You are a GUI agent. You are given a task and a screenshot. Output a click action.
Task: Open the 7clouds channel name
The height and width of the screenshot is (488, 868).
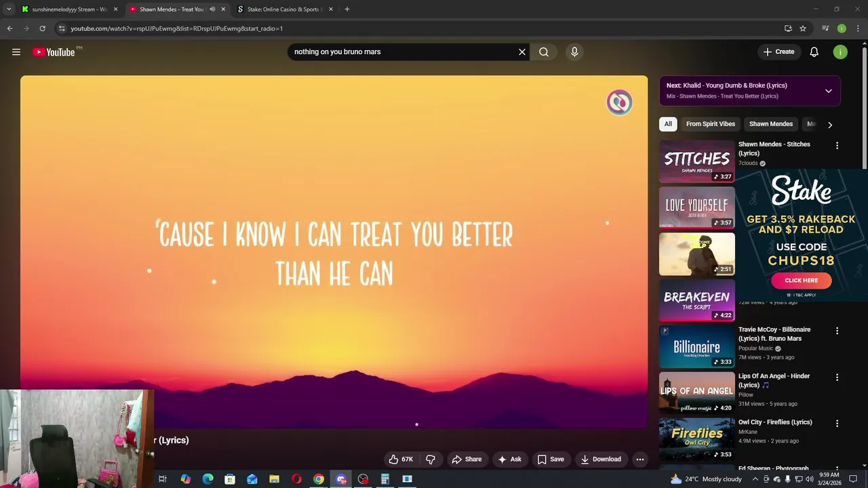tap(748, 163)
